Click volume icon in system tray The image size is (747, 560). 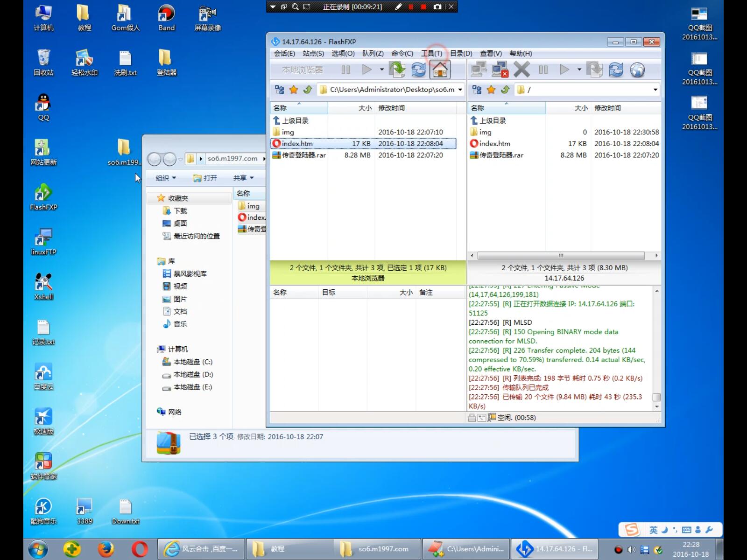(x=632, y=549)
